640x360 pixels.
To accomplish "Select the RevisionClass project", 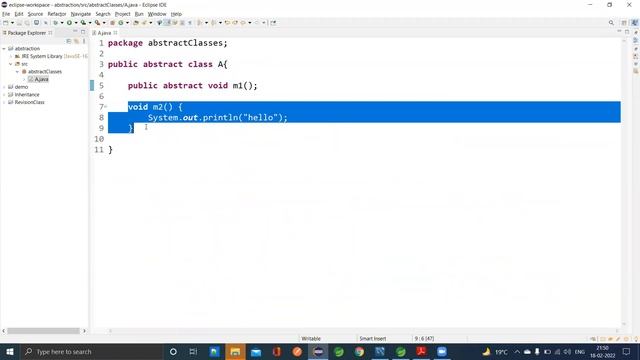I will (x=29, y=102).
